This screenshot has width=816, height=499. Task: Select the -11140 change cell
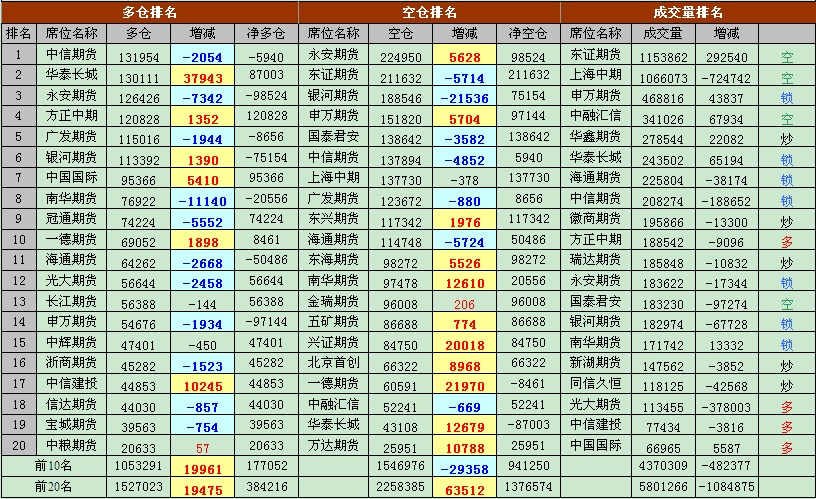coord(202,198)
